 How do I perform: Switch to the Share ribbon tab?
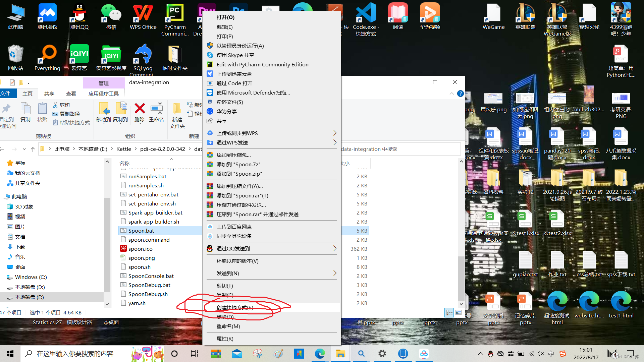pyautogui.click(x=49, y=94)
